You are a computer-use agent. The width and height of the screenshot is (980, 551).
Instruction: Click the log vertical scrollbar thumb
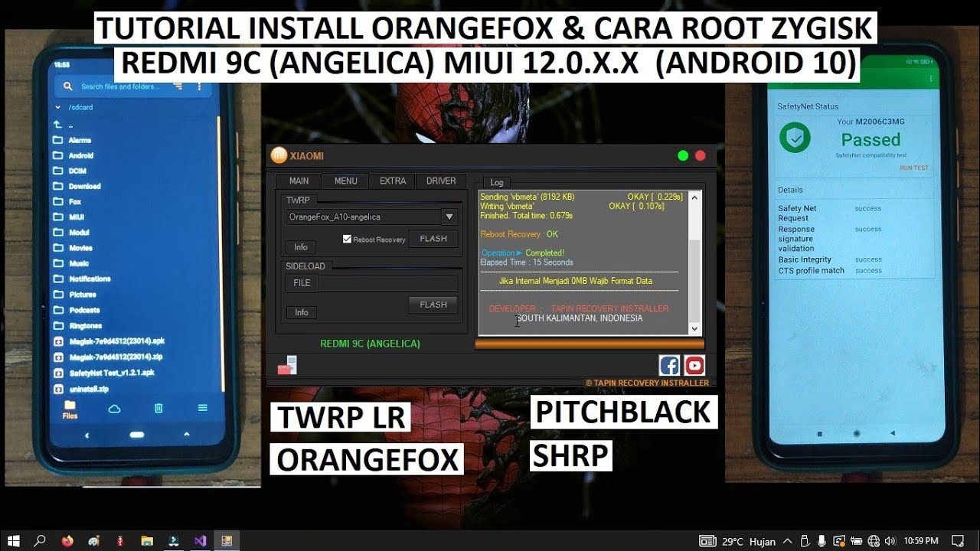pos(694,280)
